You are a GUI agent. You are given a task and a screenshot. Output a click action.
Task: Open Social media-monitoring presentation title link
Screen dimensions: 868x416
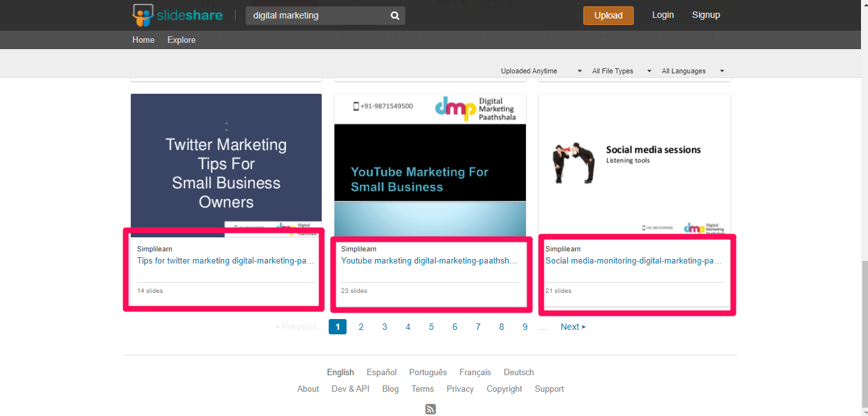pyautogui.click(x=634, y=260)
